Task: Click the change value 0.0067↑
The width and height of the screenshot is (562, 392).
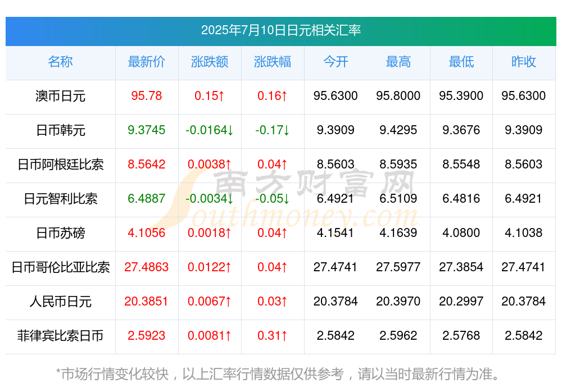Action: (209, 301)
